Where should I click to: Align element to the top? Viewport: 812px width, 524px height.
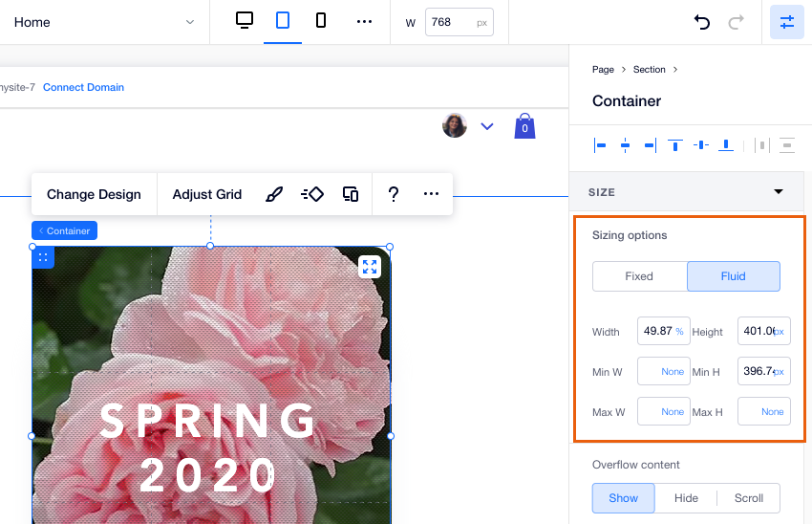click(674, 145)
